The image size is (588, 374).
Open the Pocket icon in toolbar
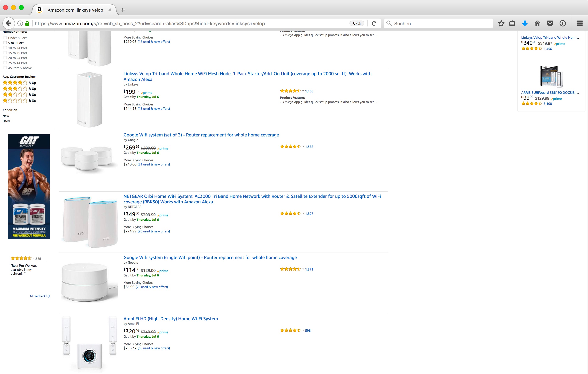tap(550, 23)
